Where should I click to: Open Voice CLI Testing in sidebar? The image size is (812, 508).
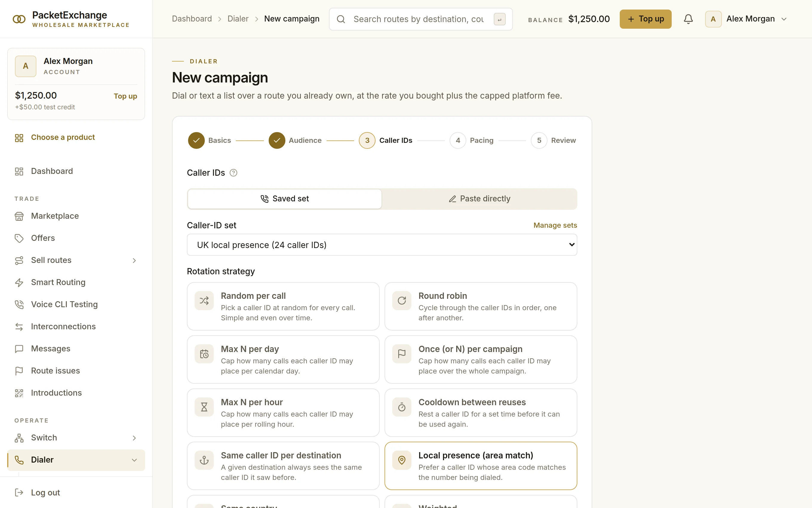76,305
